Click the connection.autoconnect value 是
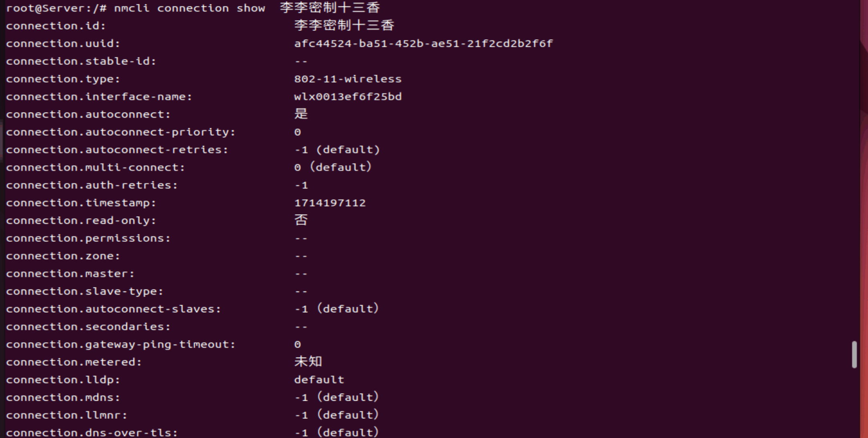The image size is (868, 438). [301, 114]
